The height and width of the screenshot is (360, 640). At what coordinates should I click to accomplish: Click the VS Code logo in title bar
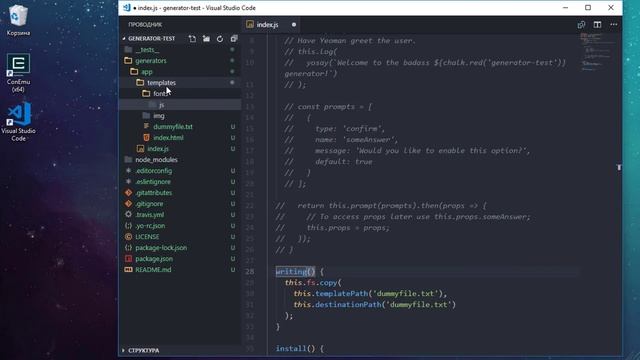click(x=127, y=8)
